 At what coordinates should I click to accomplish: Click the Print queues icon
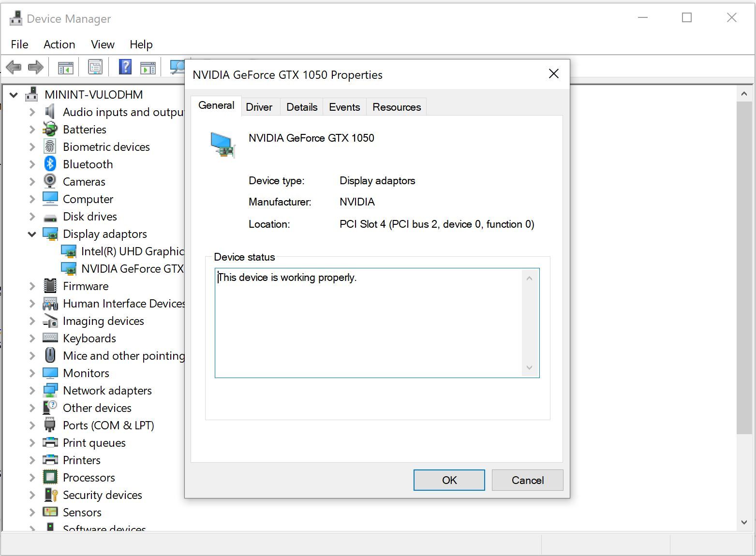(50, 442)
